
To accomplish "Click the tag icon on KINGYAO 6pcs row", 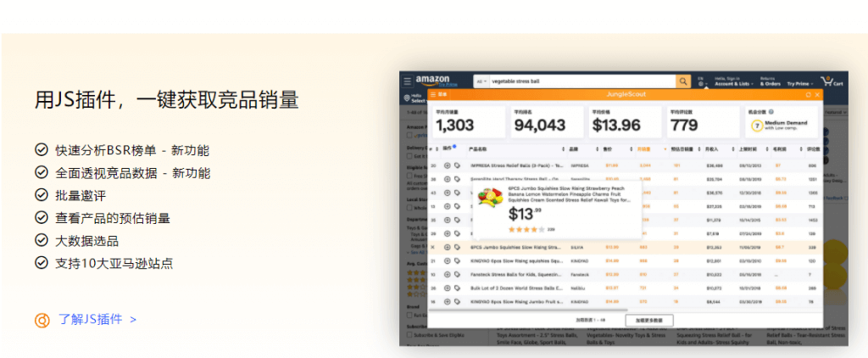I will coord(457,261).
